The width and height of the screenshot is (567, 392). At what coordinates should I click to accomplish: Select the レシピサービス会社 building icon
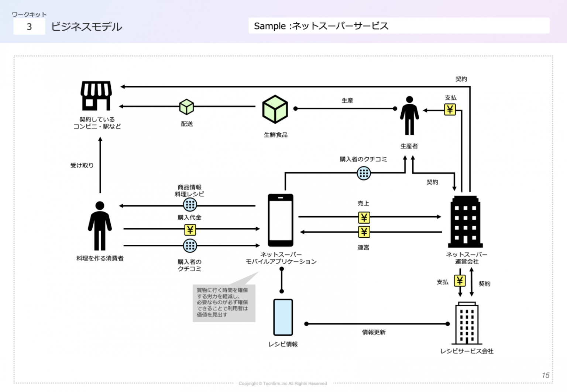467,323
